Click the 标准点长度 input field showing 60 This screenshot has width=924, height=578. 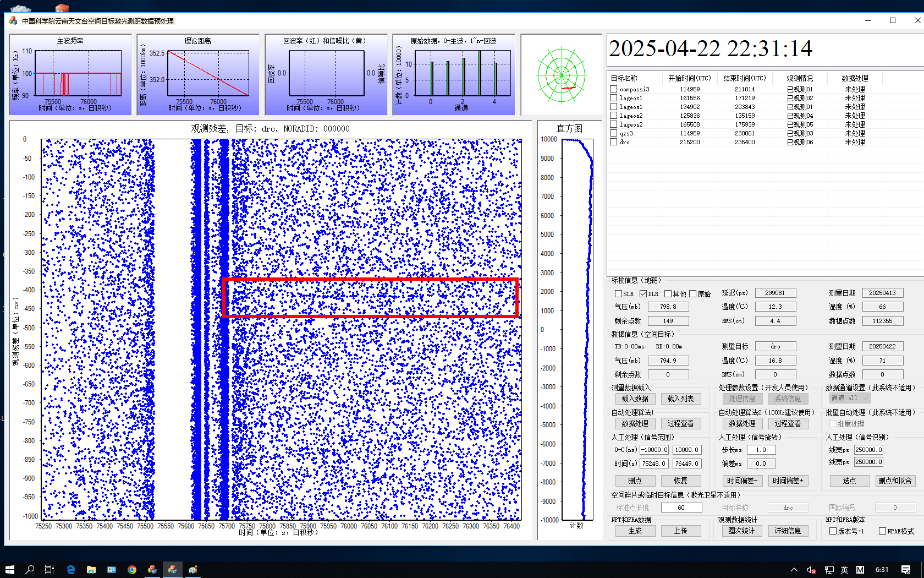click(x=681, y=508)
